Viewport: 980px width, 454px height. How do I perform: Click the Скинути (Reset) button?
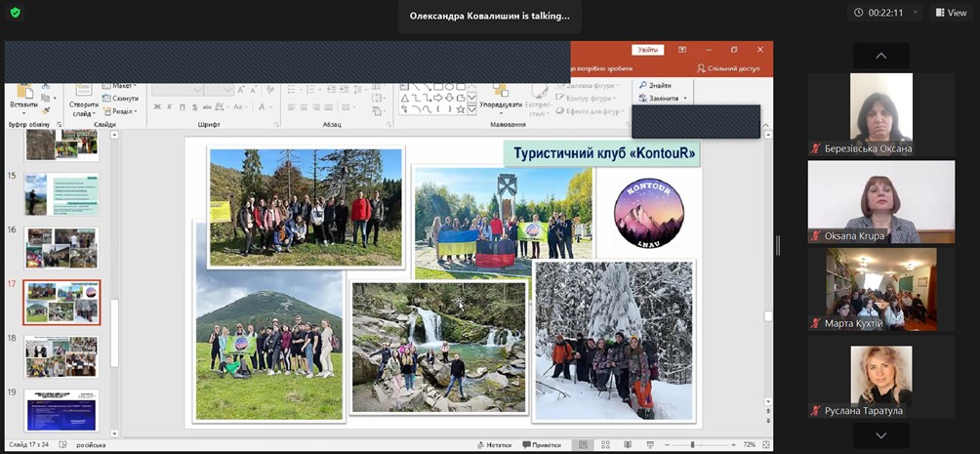pyautogui.click(x=123, y=99)
